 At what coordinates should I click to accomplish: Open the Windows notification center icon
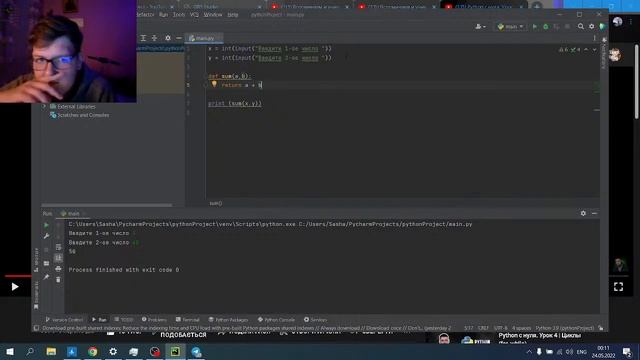click(x=627, y=351)
